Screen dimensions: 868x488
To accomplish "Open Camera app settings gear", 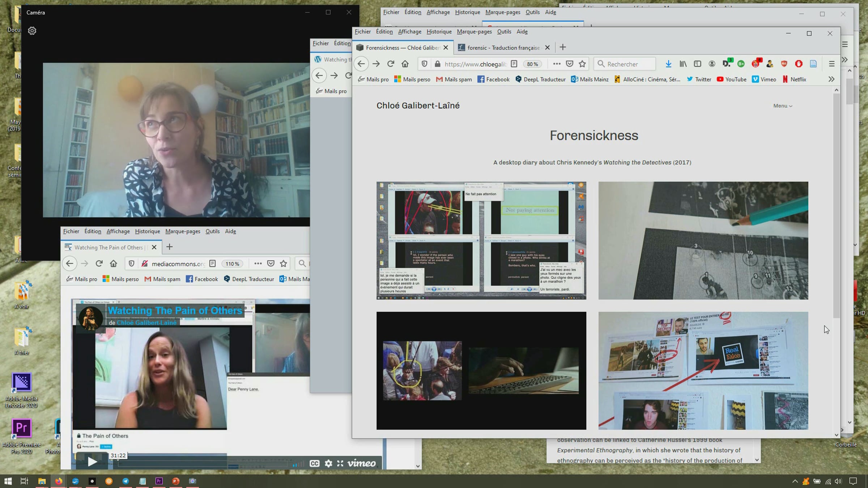I will [32, 31].
